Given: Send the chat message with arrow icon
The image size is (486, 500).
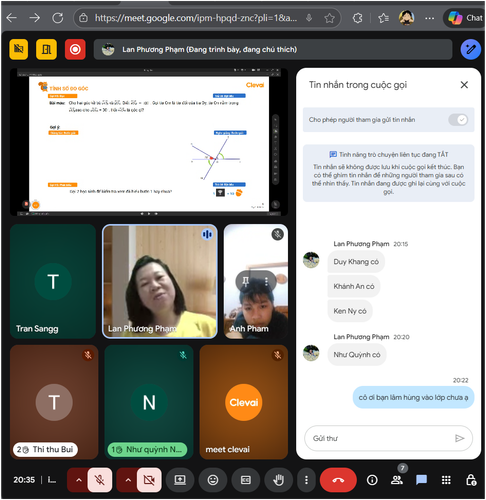Looking at the screenshot, I should pos(460,438).
